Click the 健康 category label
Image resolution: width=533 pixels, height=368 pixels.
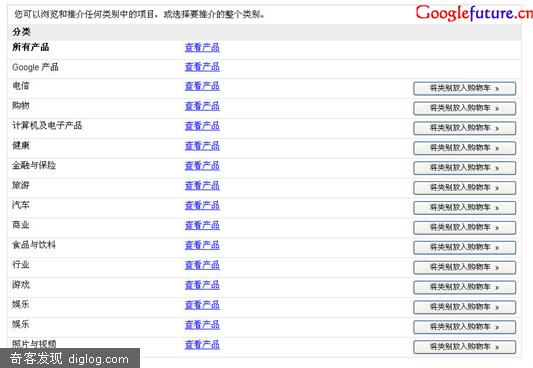point(21,145)
